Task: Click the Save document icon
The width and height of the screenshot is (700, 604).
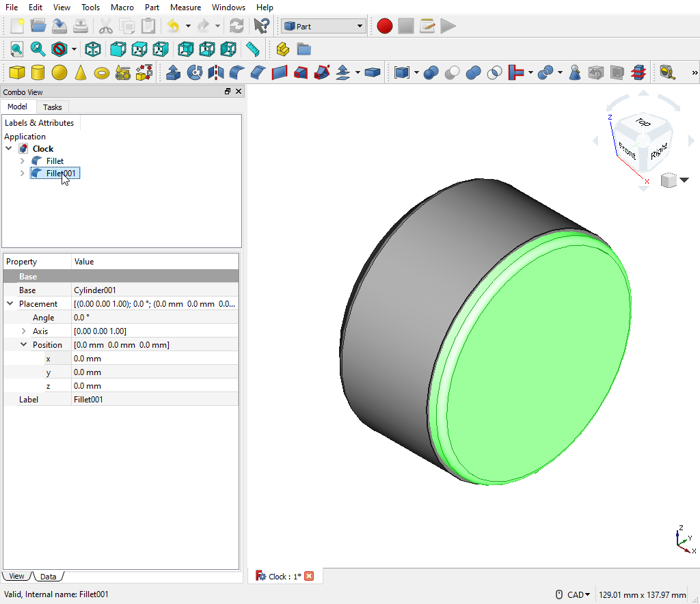Action: (59, 26)
